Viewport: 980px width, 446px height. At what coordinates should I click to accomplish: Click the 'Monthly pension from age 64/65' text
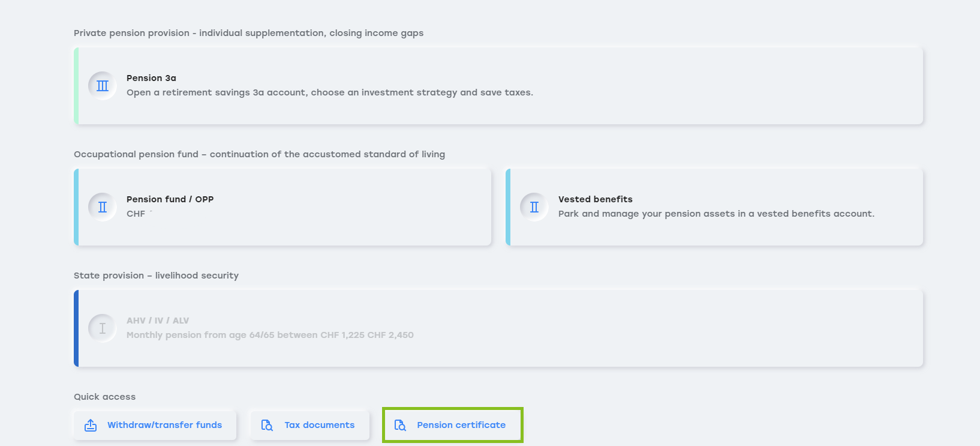(x=270, y=335)
